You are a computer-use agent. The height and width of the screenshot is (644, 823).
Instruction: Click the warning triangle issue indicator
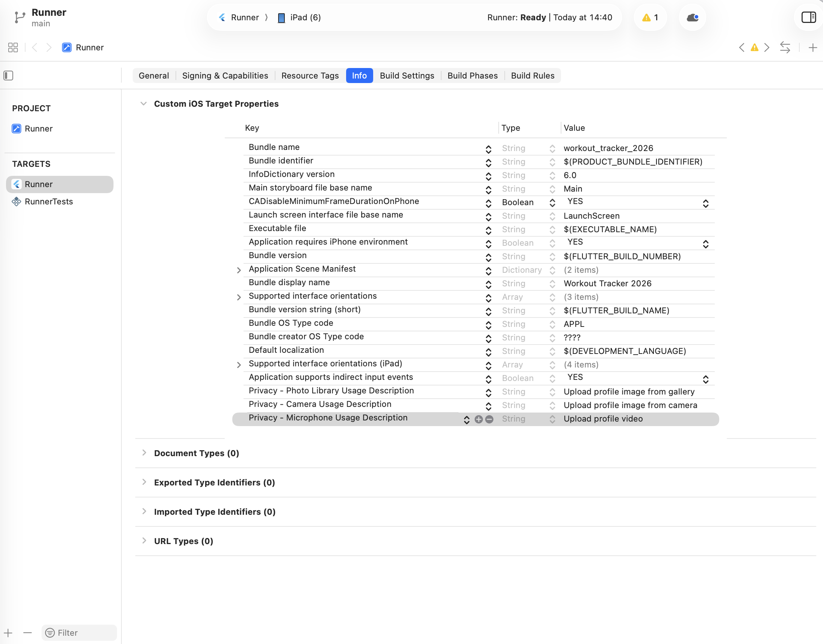[x=650, y=17]
